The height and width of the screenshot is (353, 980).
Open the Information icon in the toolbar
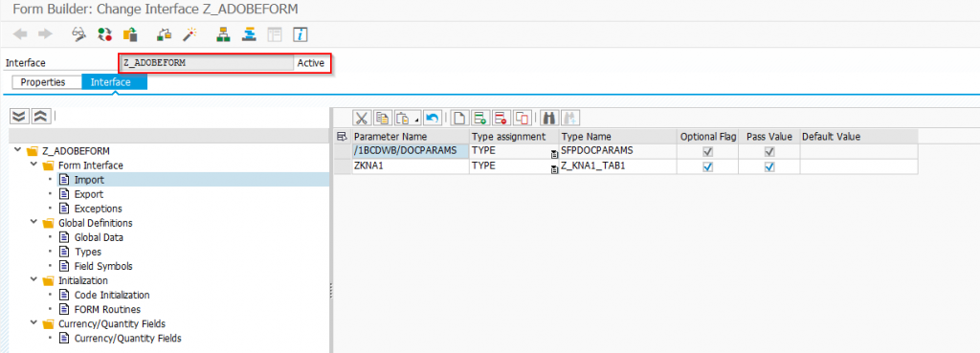click(301, 34)
